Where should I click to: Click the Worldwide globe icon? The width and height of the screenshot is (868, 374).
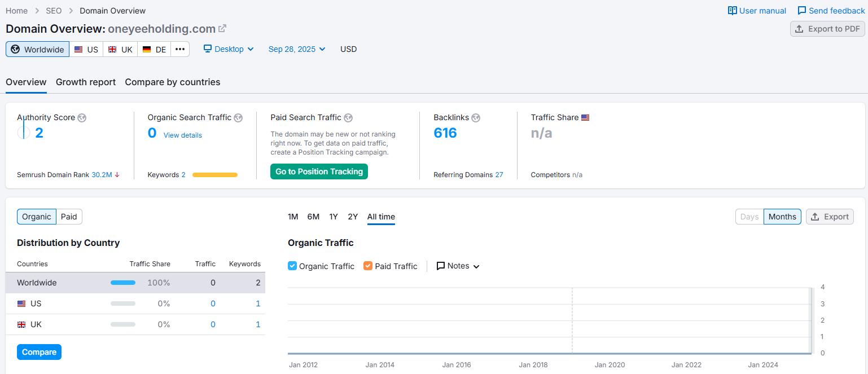(16, 49)
